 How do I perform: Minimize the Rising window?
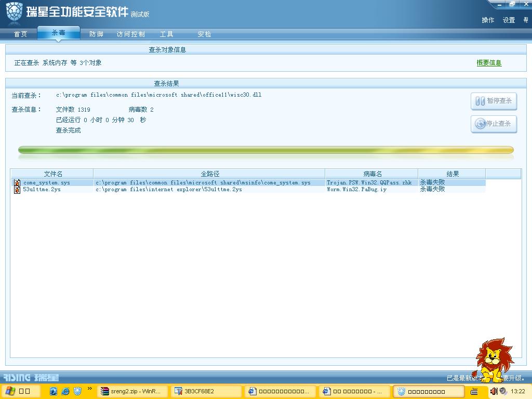pos(499,4)
